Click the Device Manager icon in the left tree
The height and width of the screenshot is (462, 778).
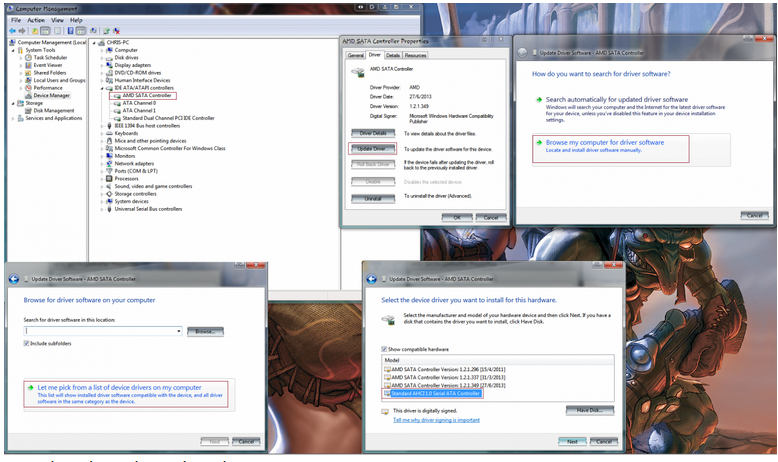28,95
